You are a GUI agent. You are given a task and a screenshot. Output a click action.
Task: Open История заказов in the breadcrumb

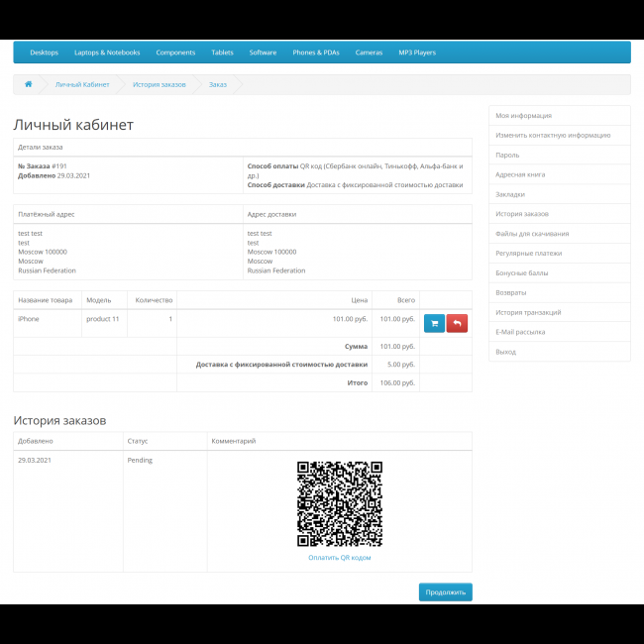click(159, 84)
